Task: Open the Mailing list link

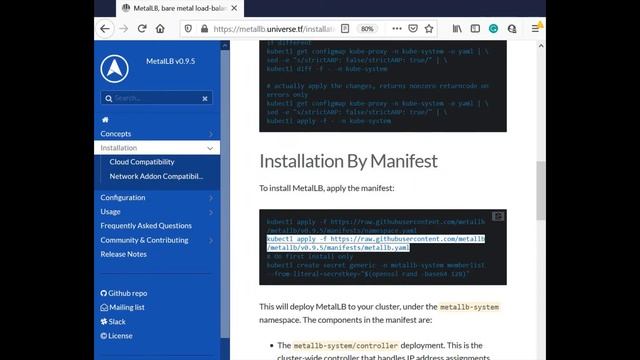Action: coord(122,307)
